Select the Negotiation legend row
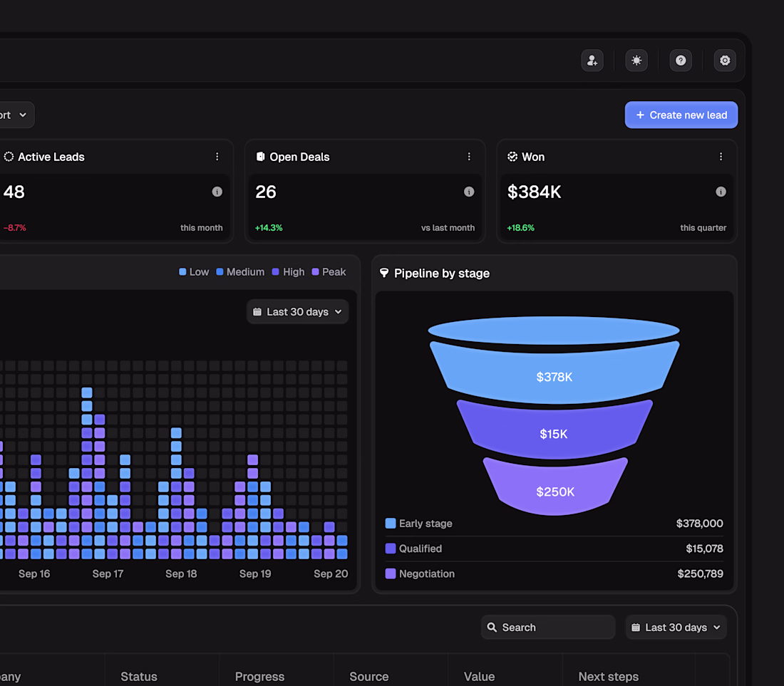This screenshot has width=784, height=686. click(x=554, y=573)
